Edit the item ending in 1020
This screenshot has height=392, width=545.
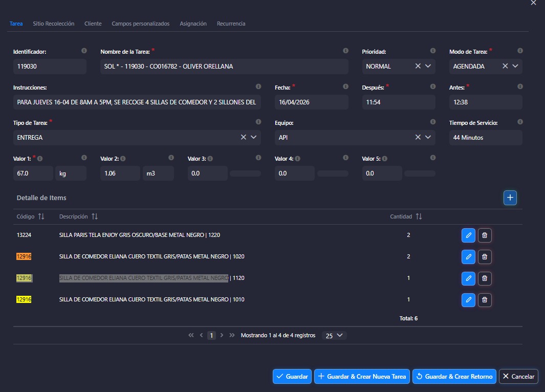tap(468, 256)
